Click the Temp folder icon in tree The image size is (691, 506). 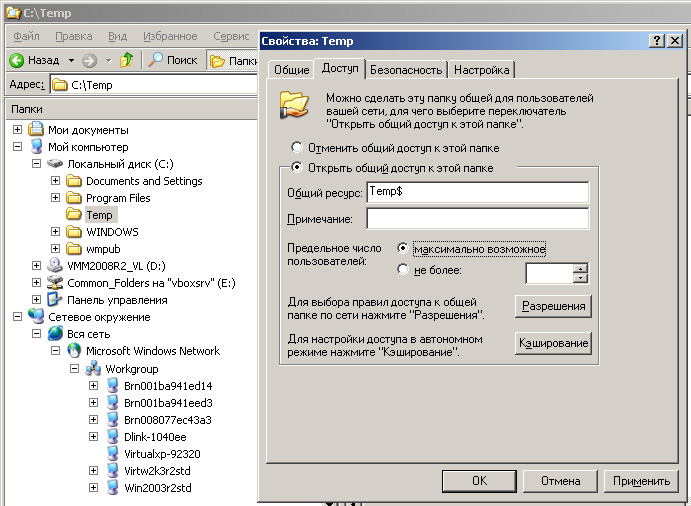(74, 215)
